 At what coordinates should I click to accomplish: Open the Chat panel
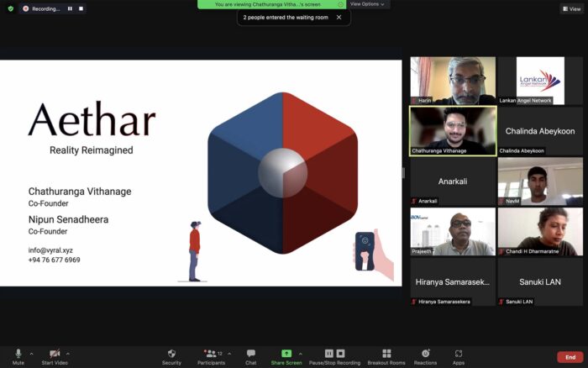click(x=250, y=354)
